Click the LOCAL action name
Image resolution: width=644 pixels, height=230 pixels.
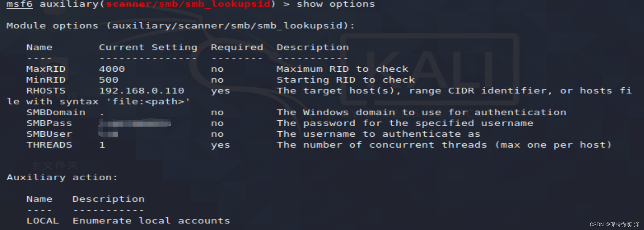(x=42, y=221)
